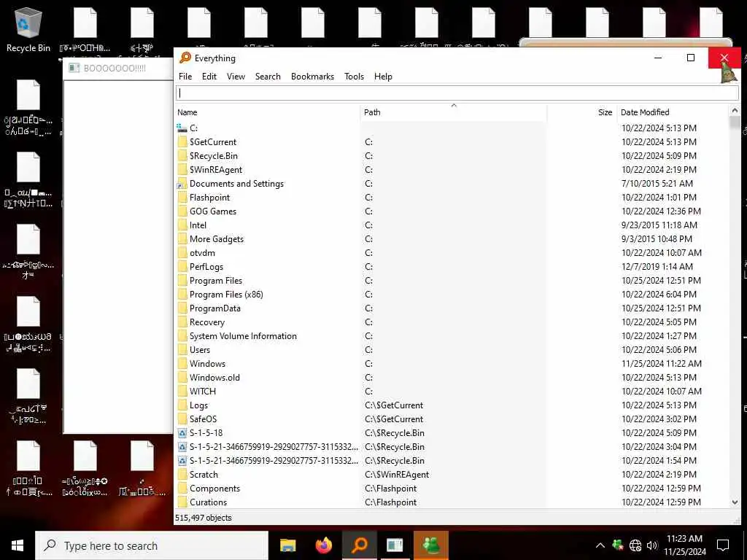Select the ProgramData folder icon
The height and width of the screenshot is (560, 747).
(182, 308)
